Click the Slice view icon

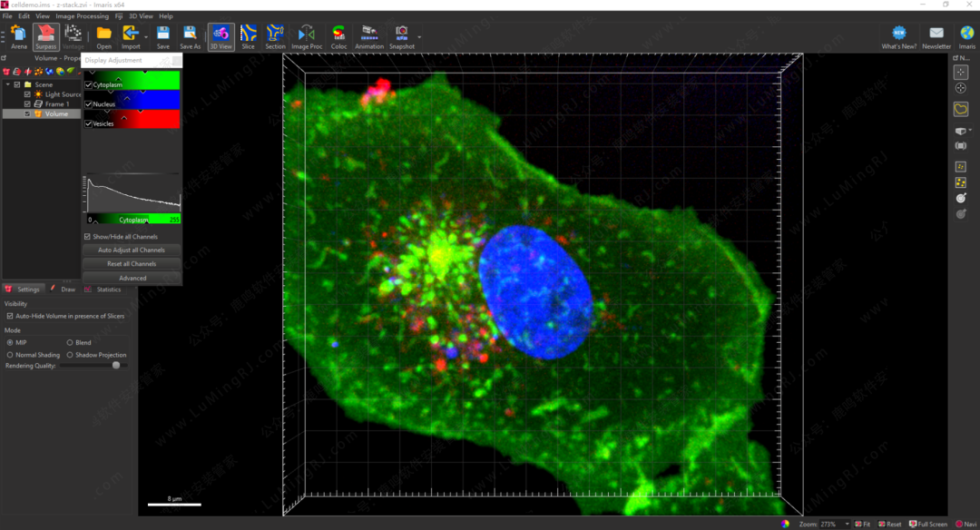248,35
